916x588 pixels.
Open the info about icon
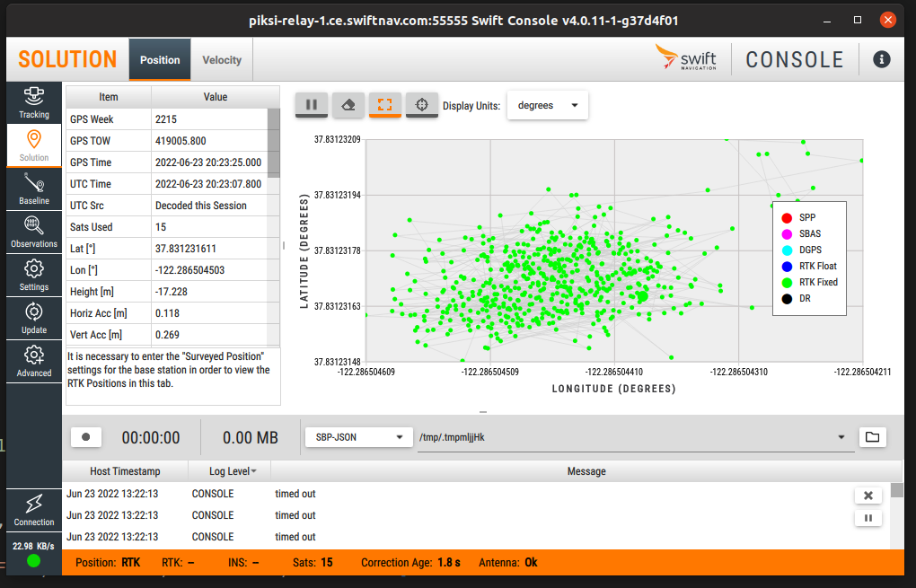[882, 59]
